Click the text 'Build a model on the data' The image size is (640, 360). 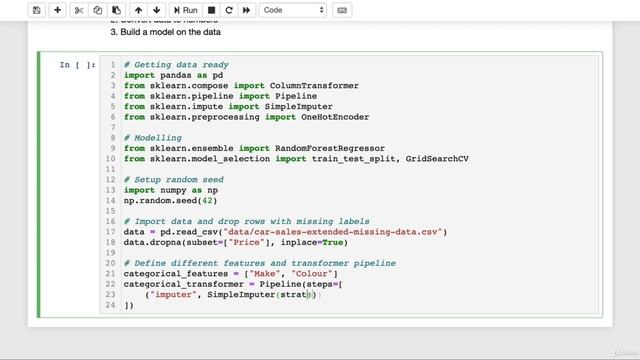[x=171, y=32]
